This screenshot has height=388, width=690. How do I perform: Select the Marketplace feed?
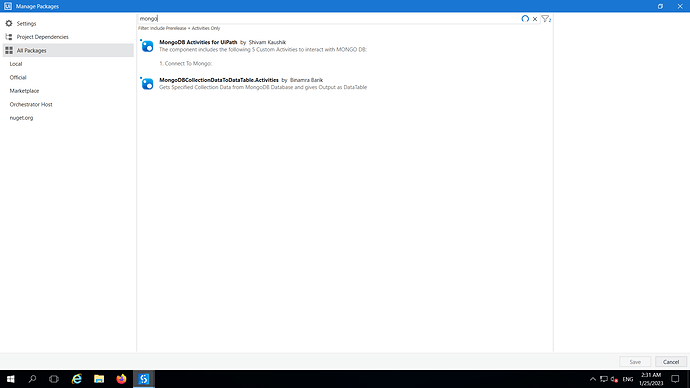coord(24,91)
